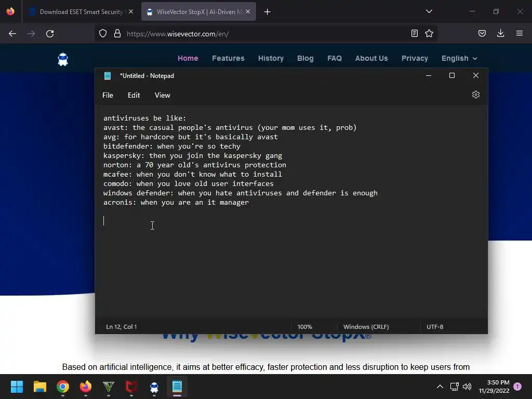Expand the English language dropdown
The image size is (532, 399).
pyautogui.click(x=459, y=58)
